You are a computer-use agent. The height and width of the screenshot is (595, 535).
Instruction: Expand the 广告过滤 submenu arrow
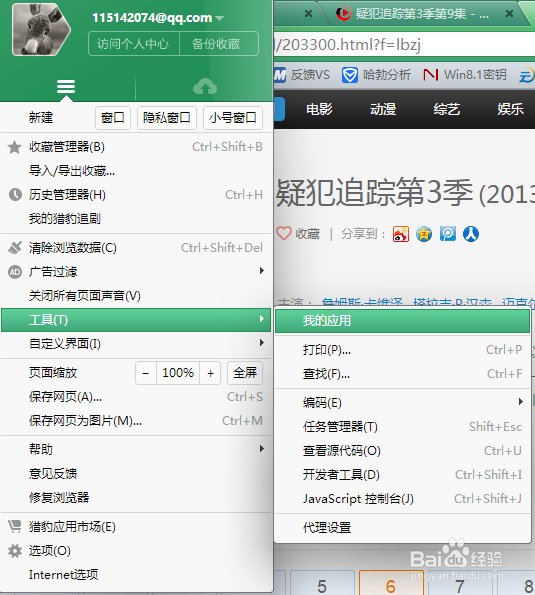pos(261,271)
